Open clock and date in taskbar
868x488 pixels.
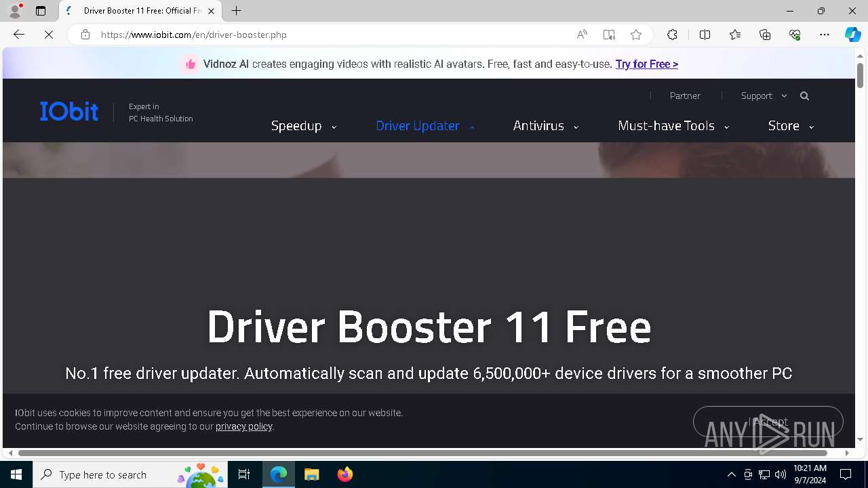pos(810,474)
